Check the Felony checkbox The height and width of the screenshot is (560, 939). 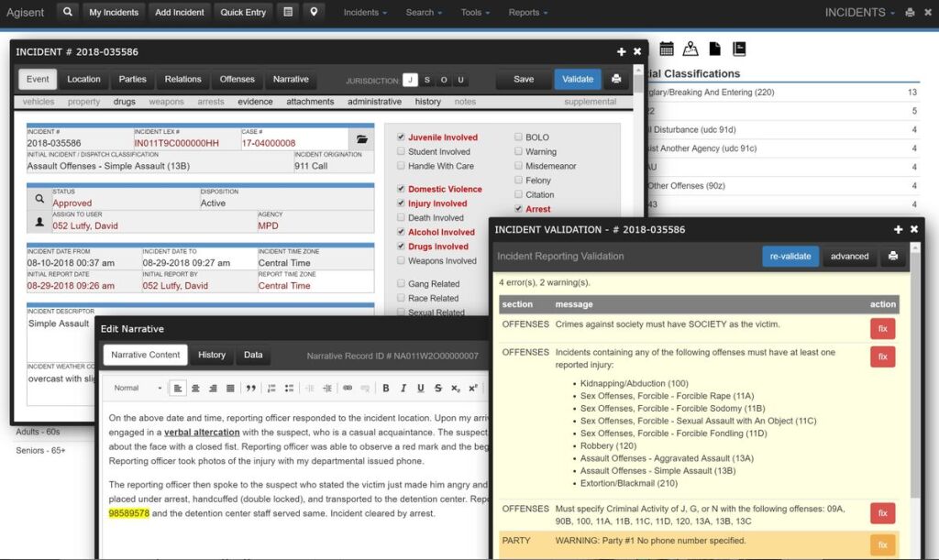point(519,181)
